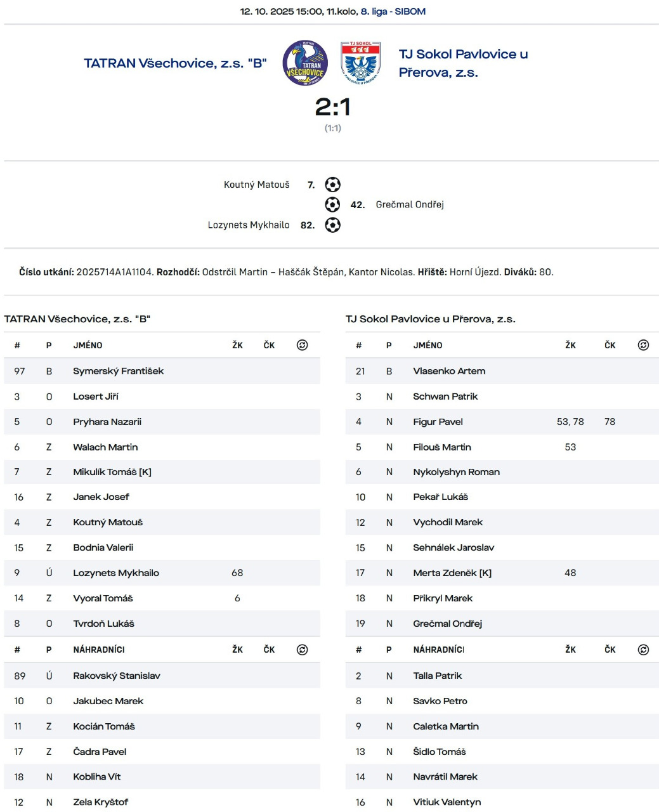This screenshot has width=659, height=812.
Task: Click the goal ball icon at minute 7
Action: 332,185
